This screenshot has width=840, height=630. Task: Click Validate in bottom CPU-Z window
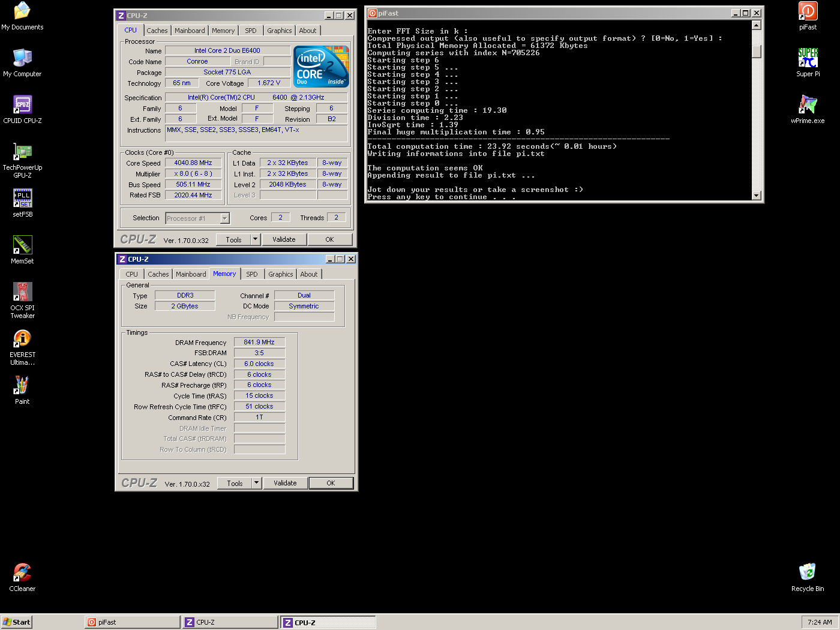click(x=285, y=483)
